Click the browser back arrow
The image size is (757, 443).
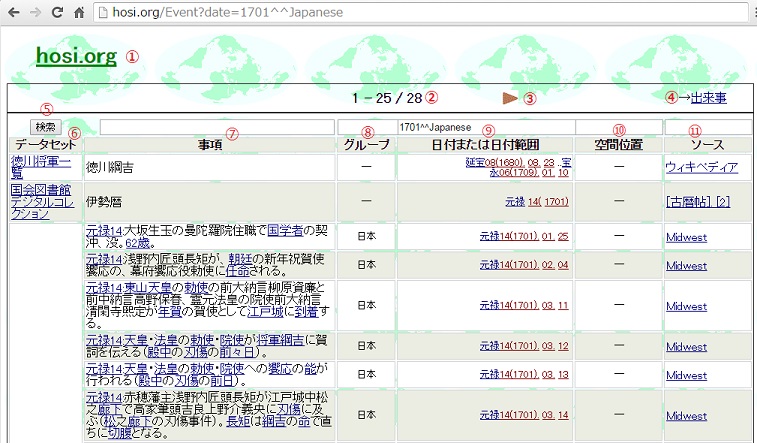pos(13,12)
